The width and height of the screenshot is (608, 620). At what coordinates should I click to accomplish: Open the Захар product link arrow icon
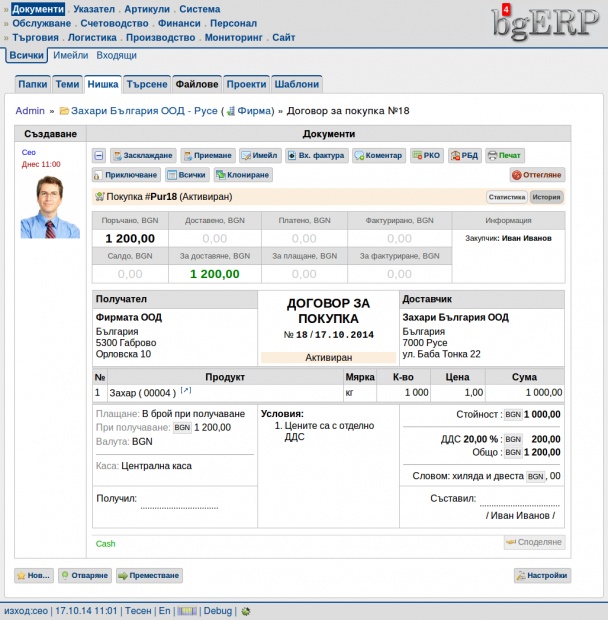[185, 390]
